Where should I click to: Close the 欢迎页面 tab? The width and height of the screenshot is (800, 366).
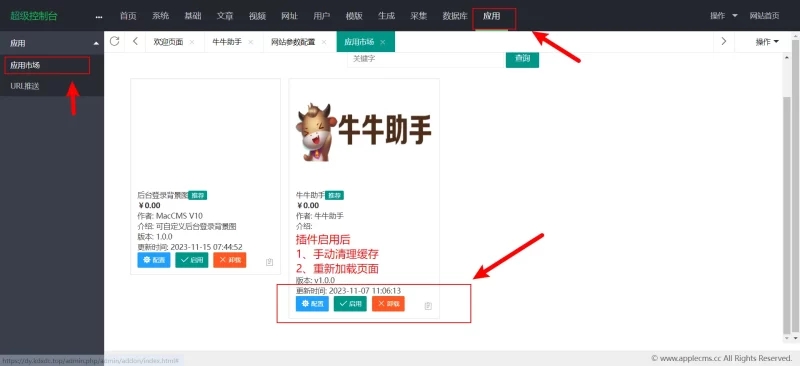coord(192,42)
